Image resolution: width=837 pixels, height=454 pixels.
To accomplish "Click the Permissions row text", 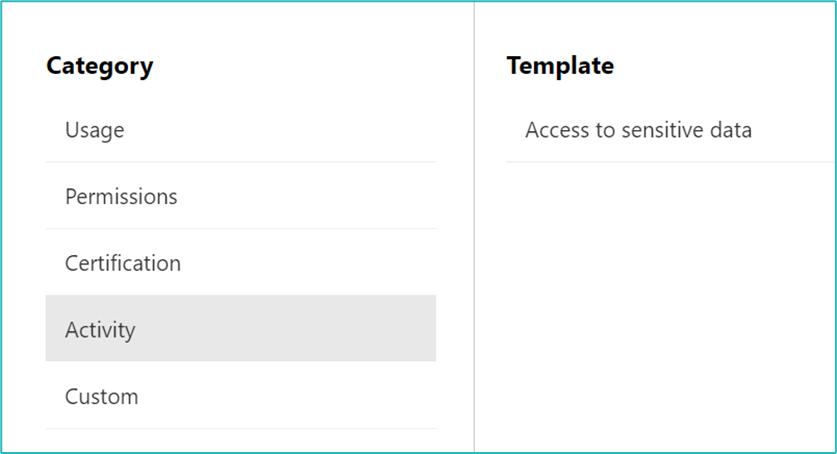I will (x=121, y=197).
